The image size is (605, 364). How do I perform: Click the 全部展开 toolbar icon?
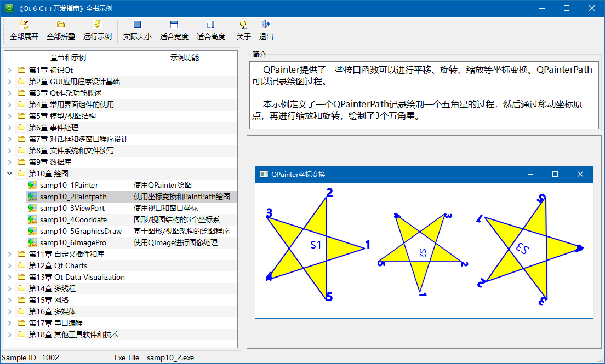pyautogui.click(x=24, y=25)
